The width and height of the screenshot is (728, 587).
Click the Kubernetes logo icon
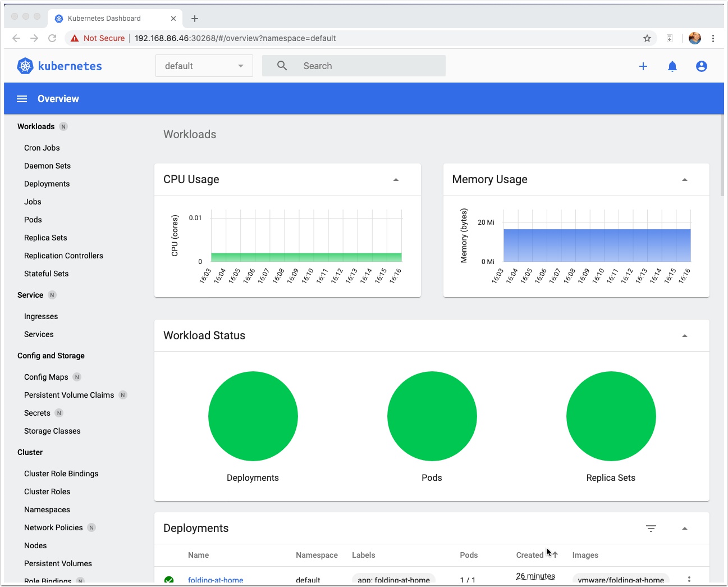click(x=25, y=66)
